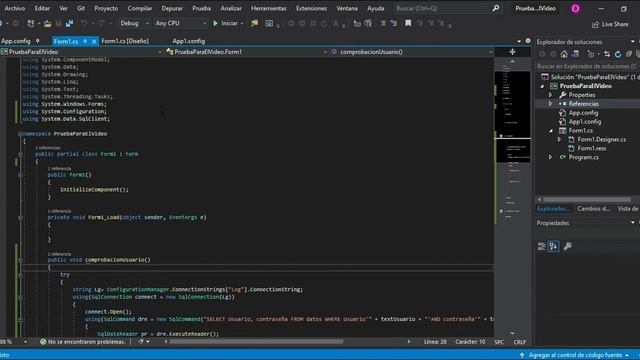
Task: Click the split editor plus button
Action: click(x=512, y=52)
